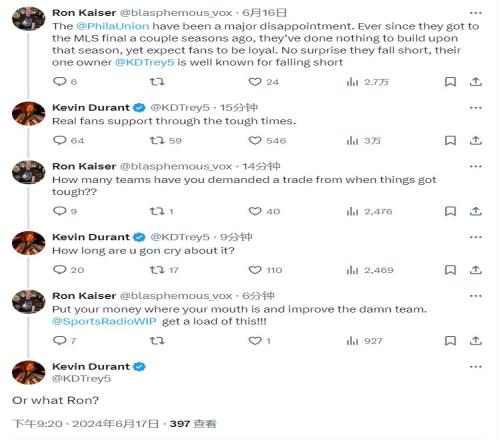Screen dimensions: 500x440
Task: Reply to Ron Kaiser's June 16 tweet
Action: tap(60, 82)
